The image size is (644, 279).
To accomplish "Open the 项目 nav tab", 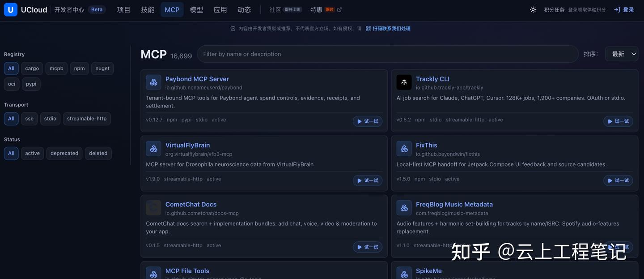I will (x=123, y=9).
